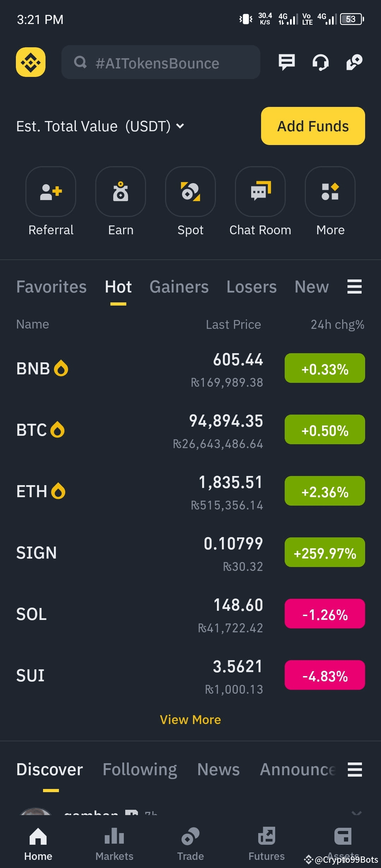Open the Earn shortcut icon
This screenshot has width=381, height=868.
click(121, 191)
